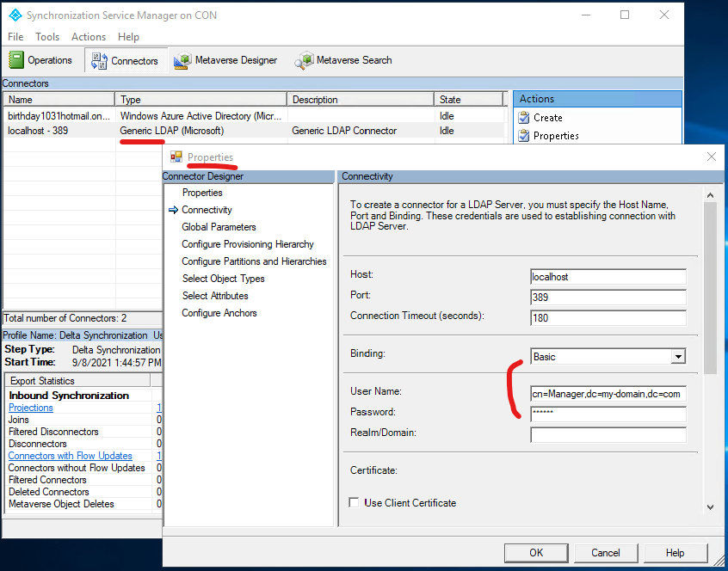Click the User Name field
The image size is (728, 571).
pos(608,394)
